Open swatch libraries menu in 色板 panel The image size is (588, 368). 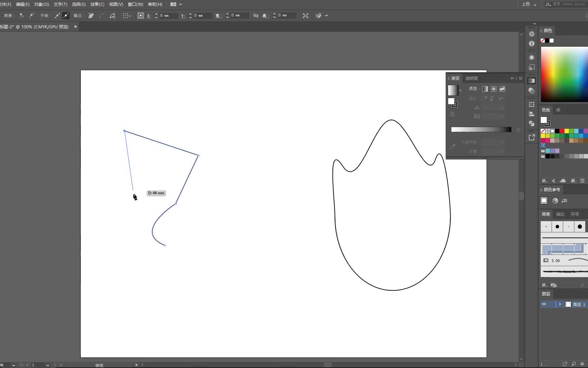[544, 181]
